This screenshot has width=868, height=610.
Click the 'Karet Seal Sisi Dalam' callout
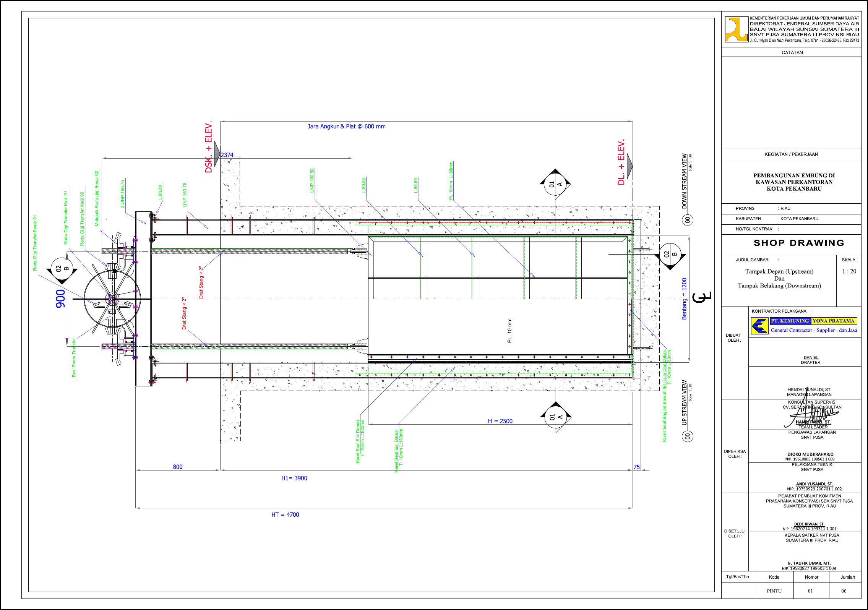(x=399, y=451)
